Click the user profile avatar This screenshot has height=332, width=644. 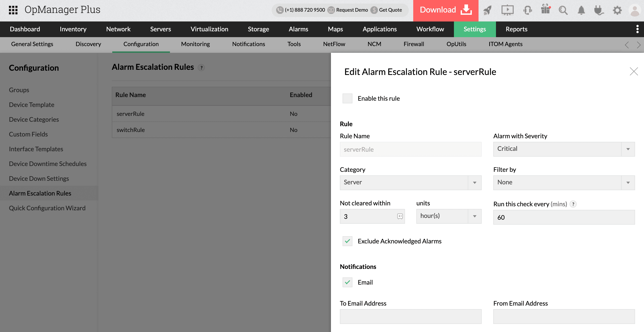pyautogui.click(x=635, y=11)
